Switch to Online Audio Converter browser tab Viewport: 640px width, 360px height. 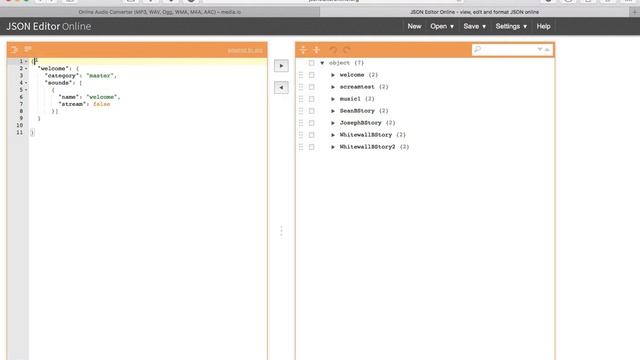click(160, 12)
